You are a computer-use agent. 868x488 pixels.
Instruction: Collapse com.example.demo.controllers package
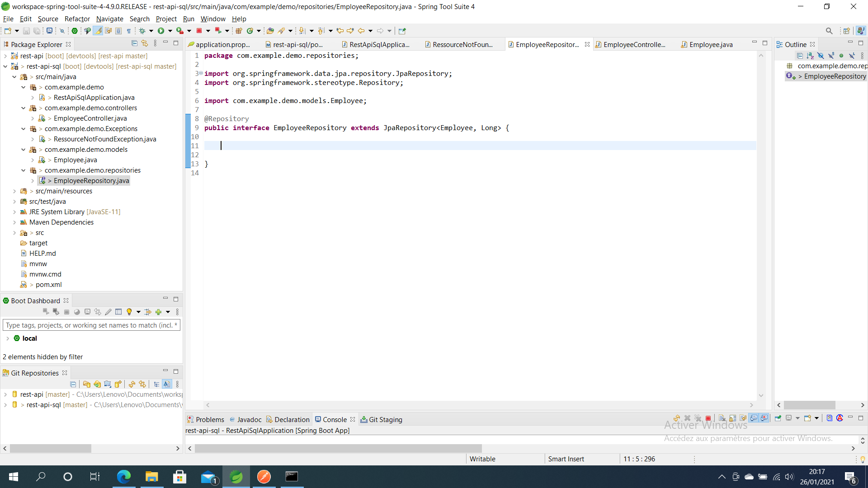[x=24, y=108]
